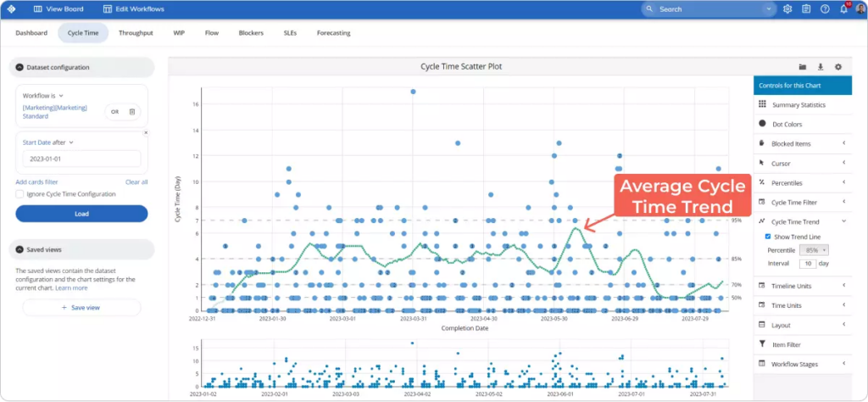Toggle the Ignore Cycle Time Configuration checkbox
The width and height of the screenshot is (868, 402).
click(x=20, y=194)
